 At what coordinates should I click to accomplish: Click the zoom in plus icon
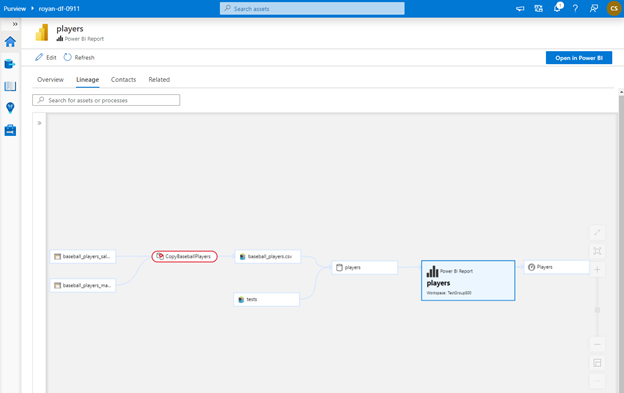[x=597, y=269]
